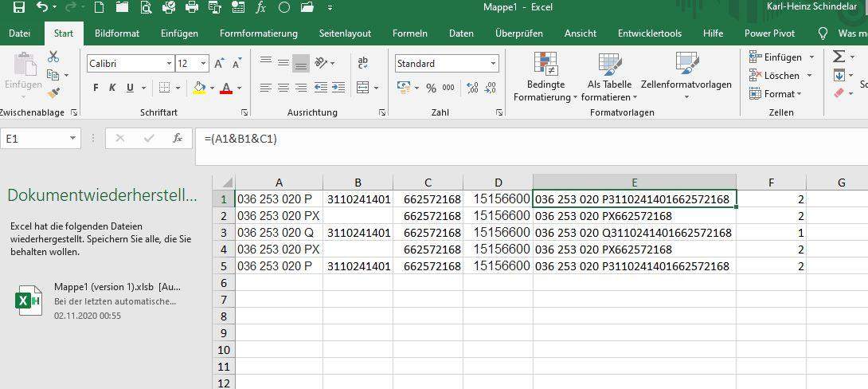The width and height of the screenshot is (868, 389).
Task: Copy the selected cell
Action: pyautogui.click(x=53, y=74)
